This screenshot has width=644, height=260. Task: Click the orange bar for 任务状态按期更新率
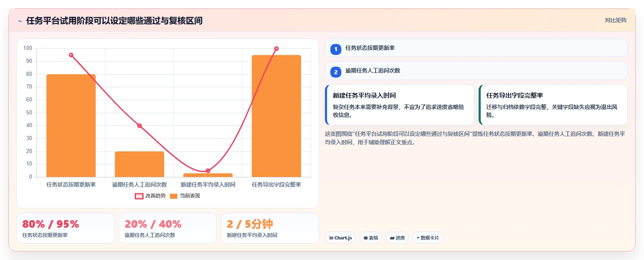[71, 126]
